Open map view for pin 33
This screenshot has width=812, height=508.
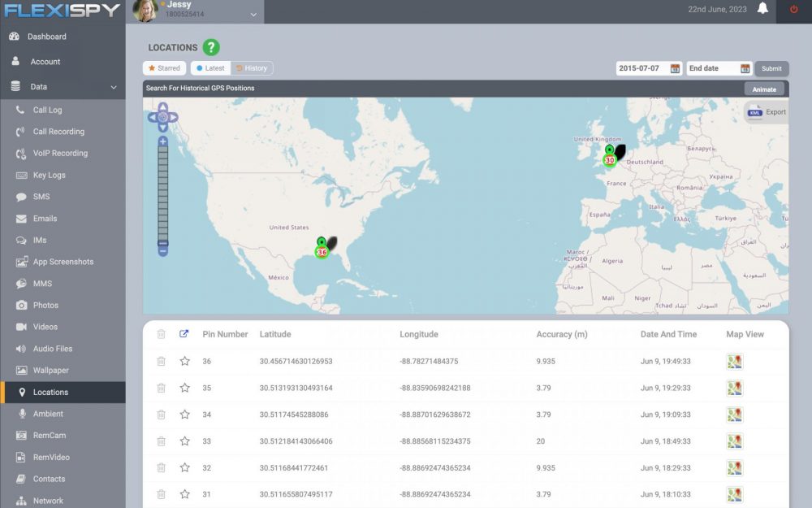coord(734,441)
